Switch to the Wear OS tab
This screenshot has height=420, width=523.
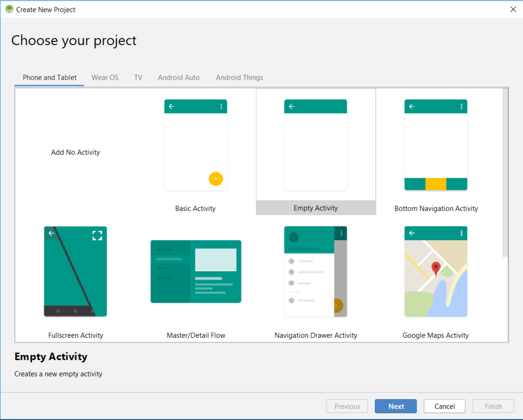105,78
